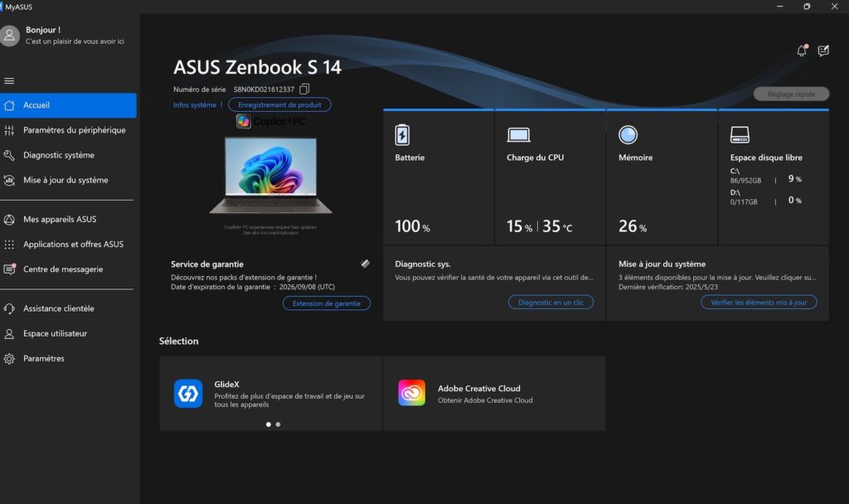
Task: Click the user profile avatar
Action: pos(10,35)
